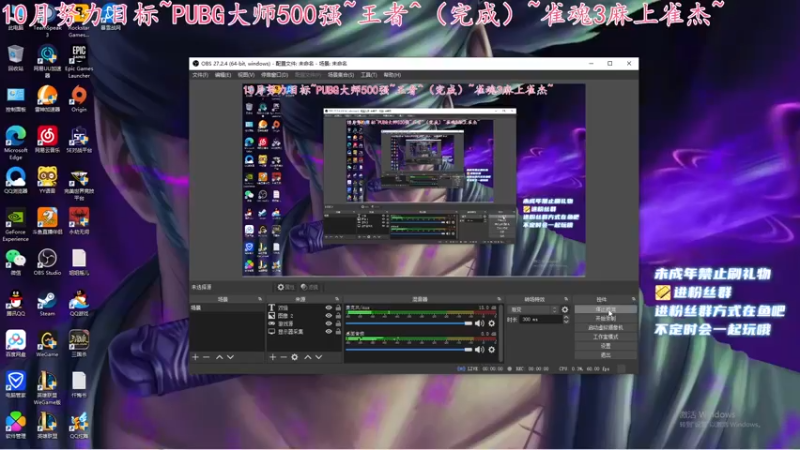Open the QQ Browser desktop icon
This screenshot has width=800, height=450.
pyautogui.click(x=16, y=180)
